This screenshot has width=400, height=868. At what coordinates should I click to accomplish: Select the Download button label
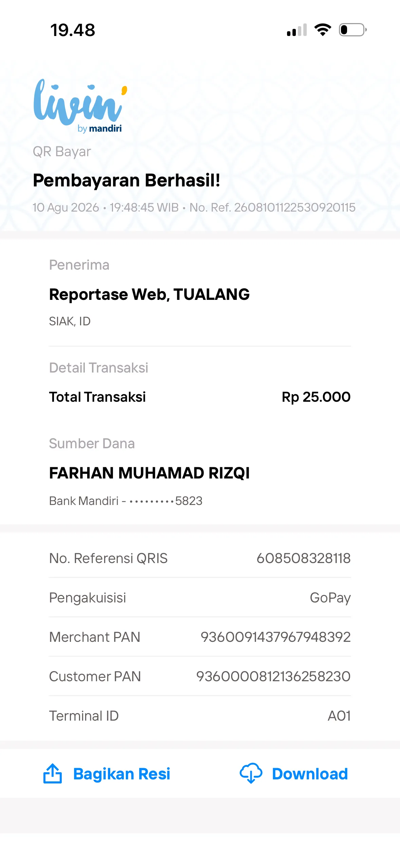[x=310, y=774]
